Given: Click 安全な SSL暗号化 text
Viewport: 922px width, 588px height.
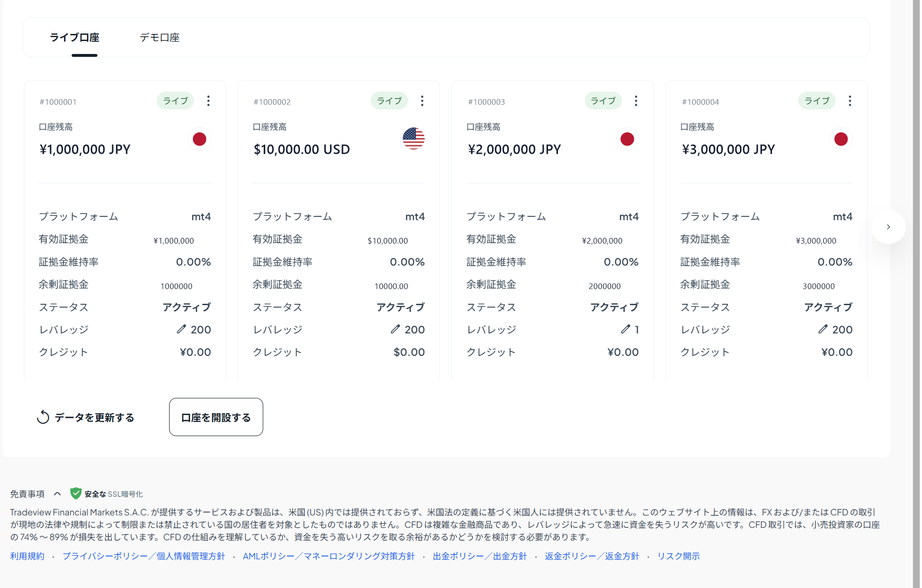Looking at the screenshot, I should [x=114, y=494].
